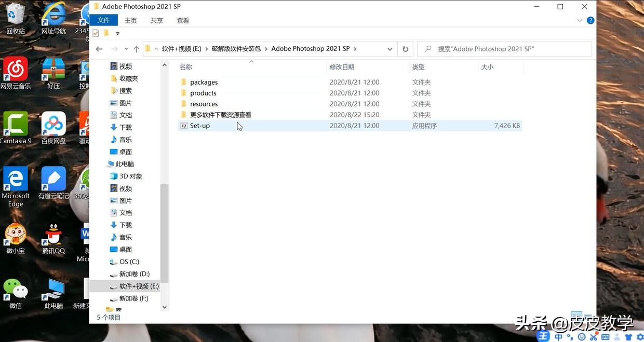This screenshot has width=644, height=342.
Task: Select 此电脑 in navigation pane
Action: click(x=124, y=164)
